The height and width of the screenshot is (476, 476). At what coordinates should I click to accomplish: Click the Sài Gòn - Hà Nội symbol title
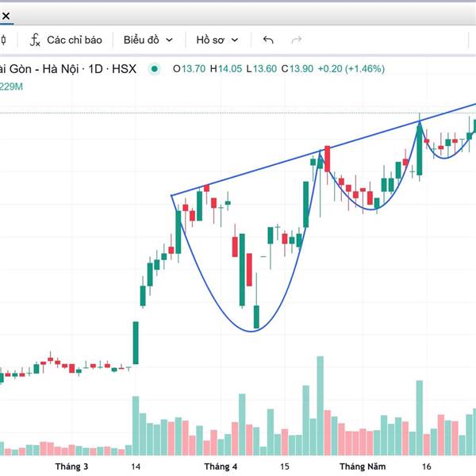68,69
